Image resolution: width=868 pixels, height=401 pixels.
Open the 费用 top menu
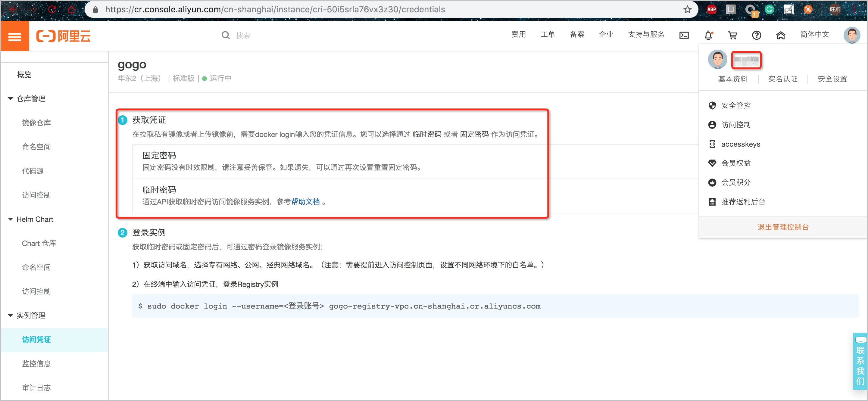(518, 34)
